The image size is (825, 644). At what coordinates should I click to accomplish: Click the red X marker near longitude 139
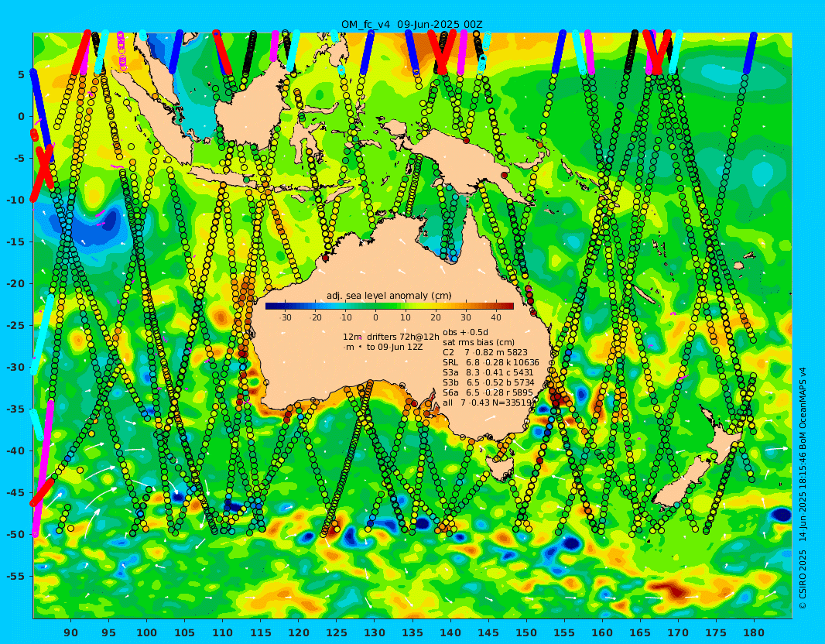coord(441,53)
